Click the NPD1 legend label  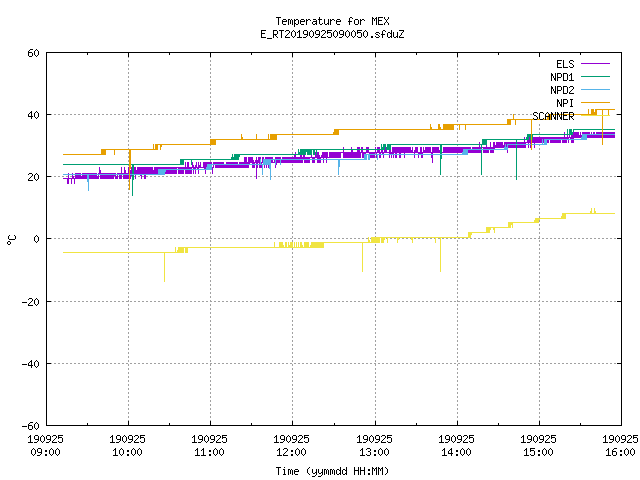point(562,77)
